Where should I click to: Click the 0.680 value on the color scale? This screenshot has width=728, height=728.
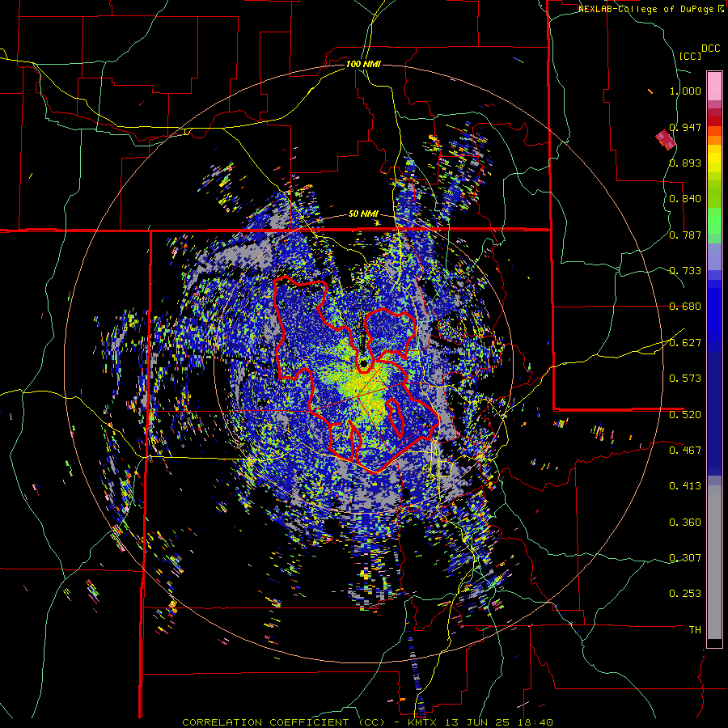(x=685, y=307)
